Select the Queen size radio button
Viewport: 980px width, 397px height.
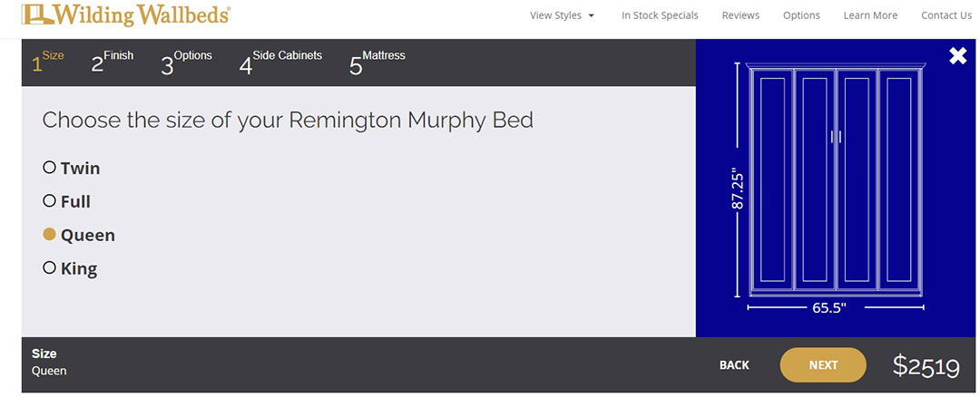pyautogui.click(x=50, y=235)
